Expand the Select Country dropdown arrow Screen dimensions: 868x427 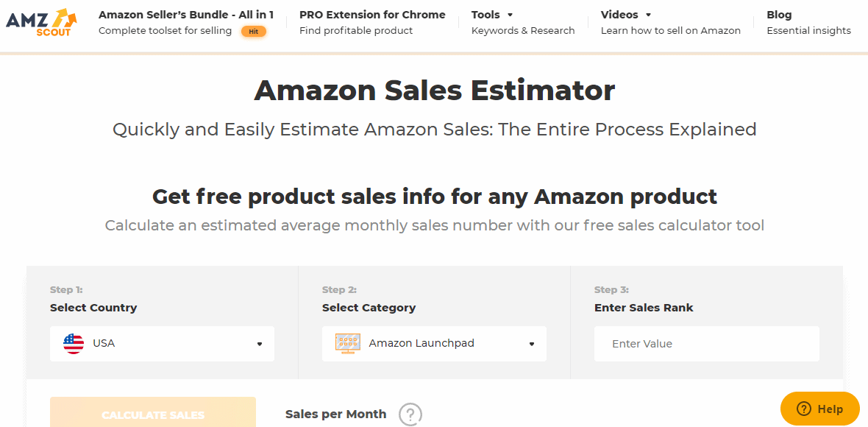260,344
